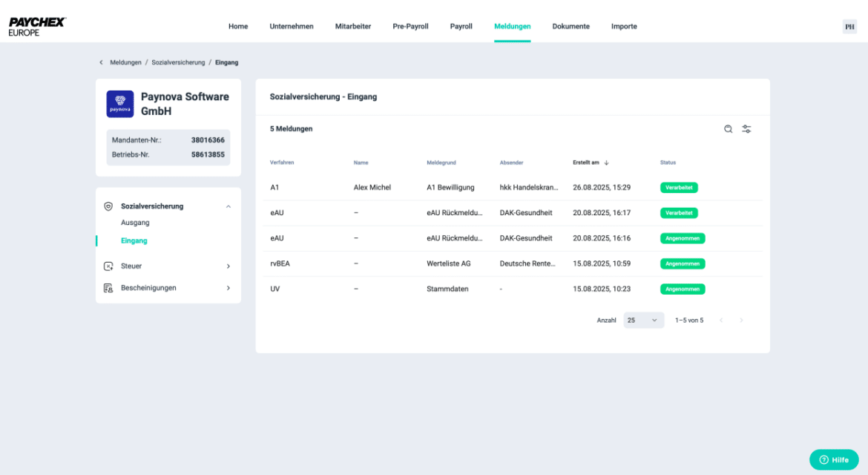The image size is (868, 475).
Task: Sort by Status column header
Action: [668, 163]
